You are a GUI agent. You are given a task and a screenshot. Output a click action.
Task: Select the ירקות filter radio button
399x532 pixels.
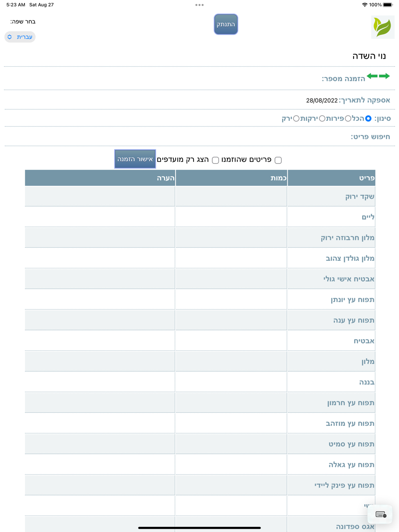tap(322, 118)
